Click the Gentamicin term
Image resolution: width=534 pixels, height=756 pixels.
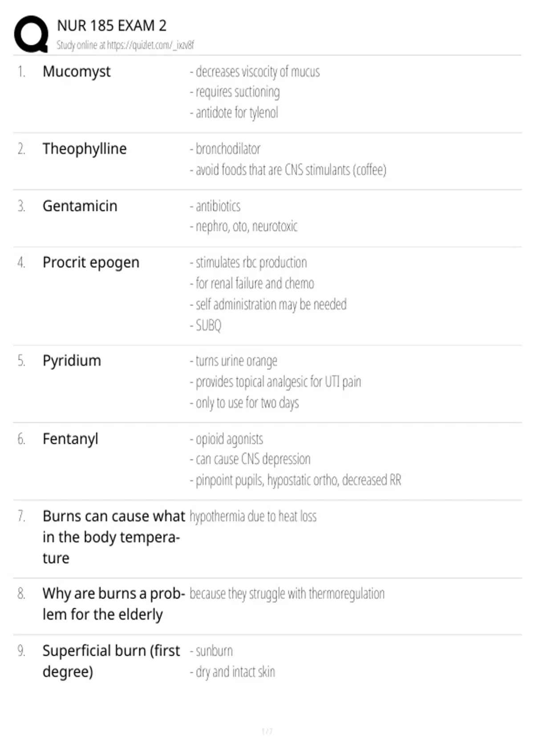80,206
